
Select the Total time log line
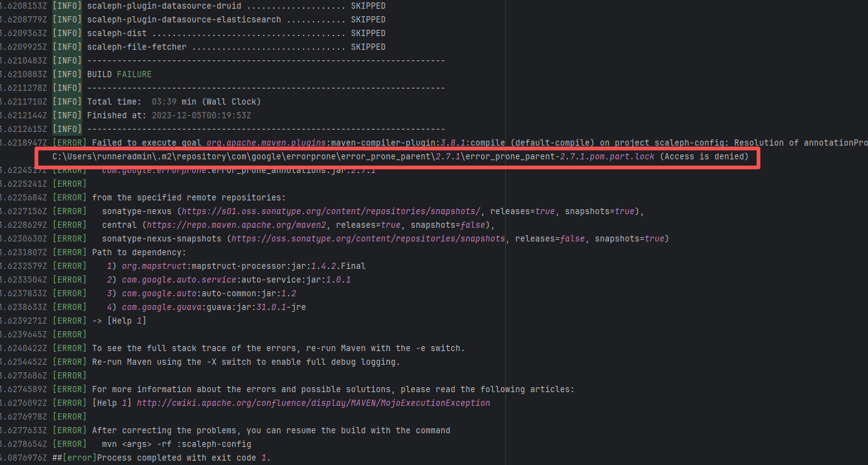click(x=174, y=102)
